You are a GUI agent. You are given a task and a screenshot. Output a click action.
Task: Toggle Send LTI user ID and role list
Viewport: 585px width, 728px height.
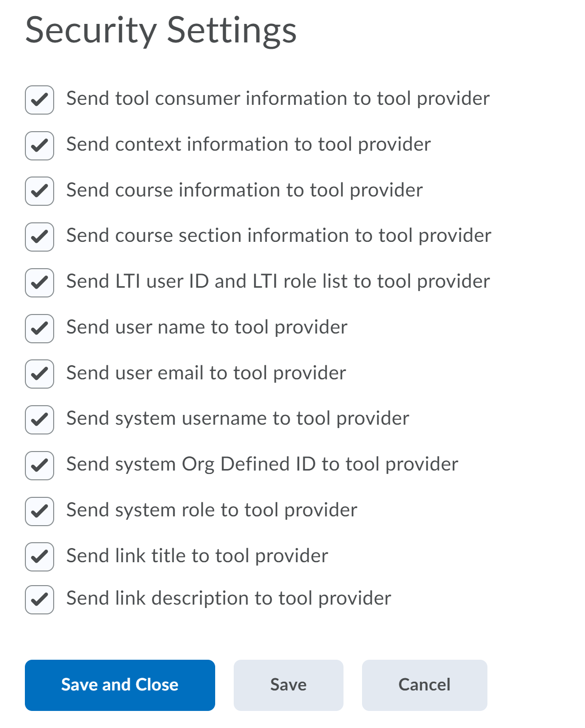(x=40, y=283)
